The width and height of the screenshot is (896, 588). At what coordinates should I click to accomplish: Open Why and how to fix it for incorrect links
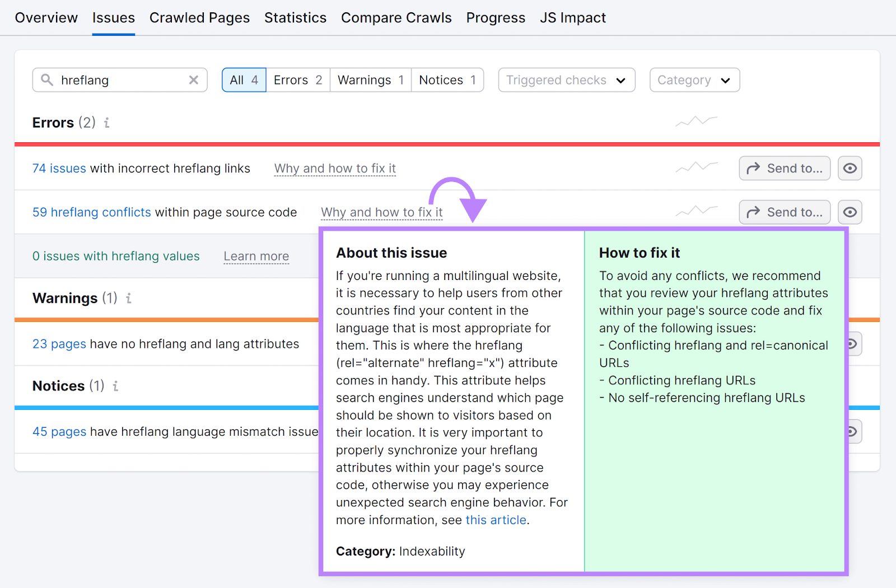click(335, 169)
